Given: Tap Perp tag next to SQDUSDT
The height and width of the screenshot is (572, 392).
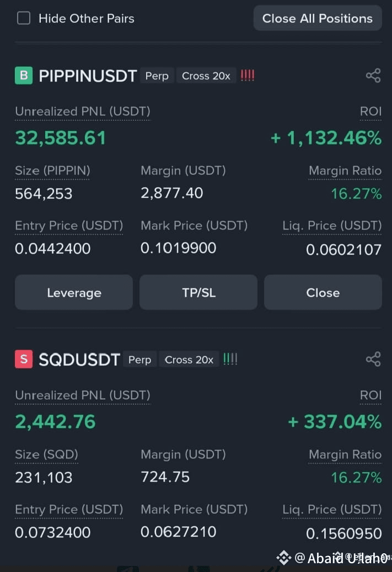Looking at the screenshot, I should (139, 360).
